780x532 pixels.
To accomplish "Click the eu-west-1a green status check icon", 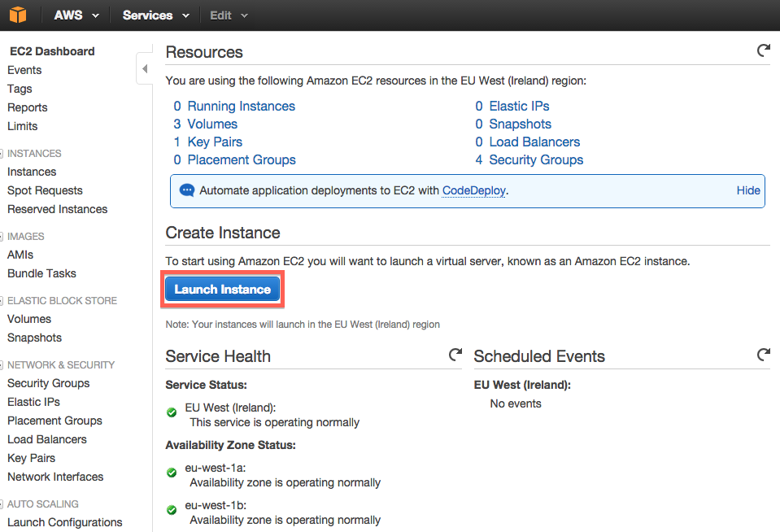I will pyautogui.click(x=172, y=473).
